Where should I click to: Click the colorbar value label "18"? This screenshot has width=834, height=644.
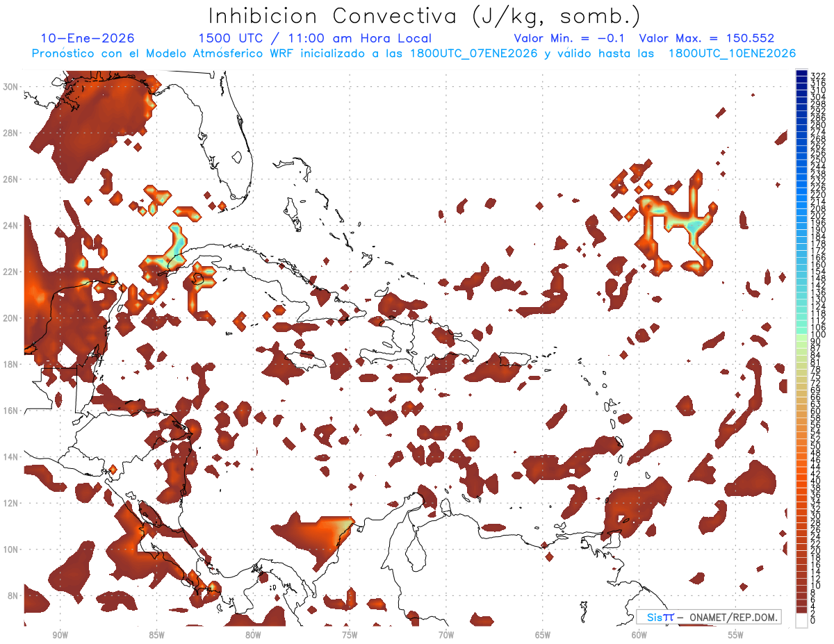(x=816, y=558)
